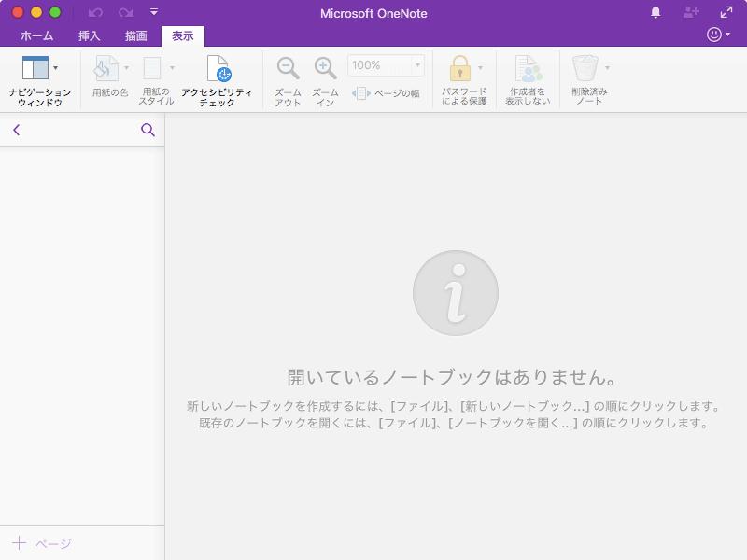The image size is (747, 560).
Task: Expand the パスワードによる保護 dropdown arrow
Action: [x=480, y=68]
